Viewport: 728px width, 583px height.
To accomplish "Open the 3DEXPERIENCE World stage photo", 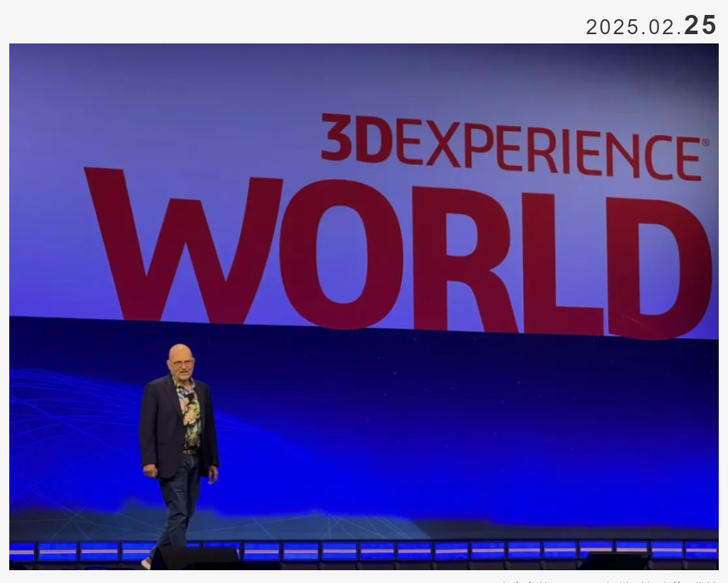I will click(x=364, y=307).
